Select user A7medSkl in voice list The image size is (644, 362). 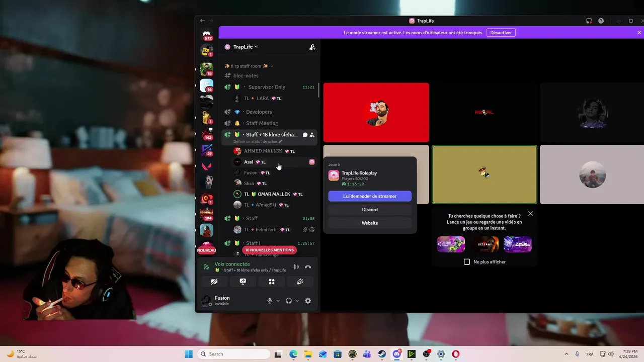274,205
